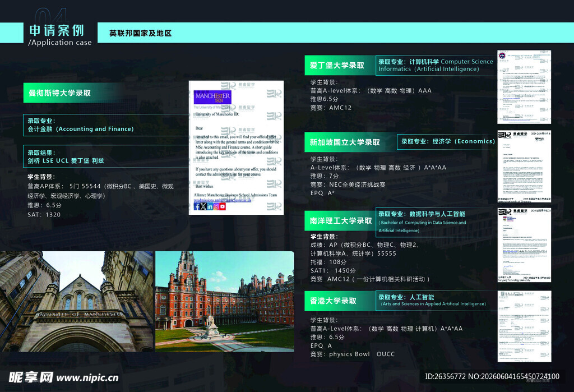Click the 英联邦国家及地区 banner label

[140, 33]
